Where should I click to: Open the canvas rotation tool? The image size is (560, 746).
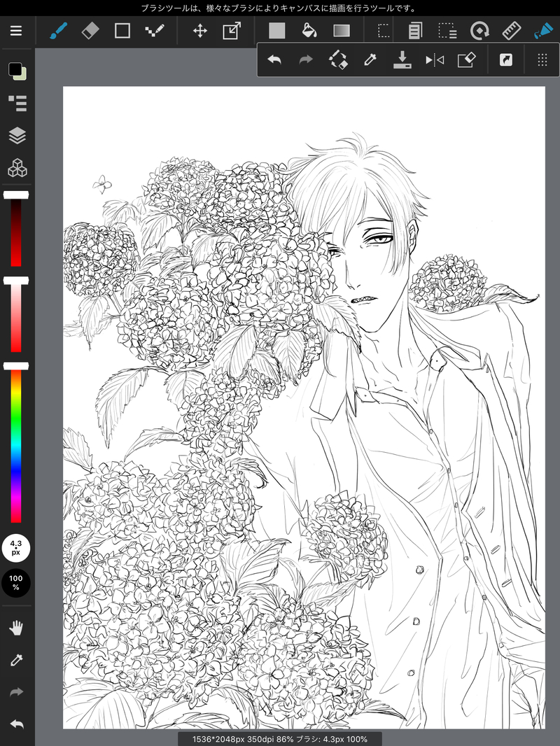click(x=479, y=31)
